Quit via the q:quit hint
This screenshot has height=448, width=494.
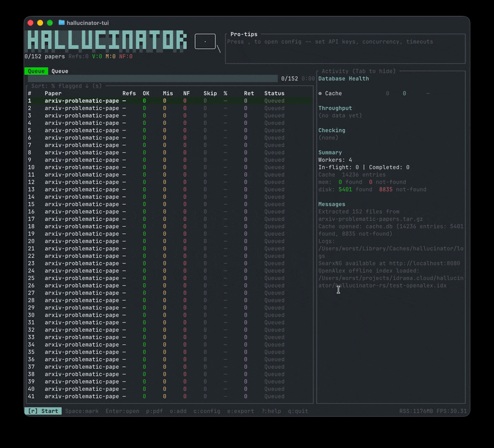(298, 411)
